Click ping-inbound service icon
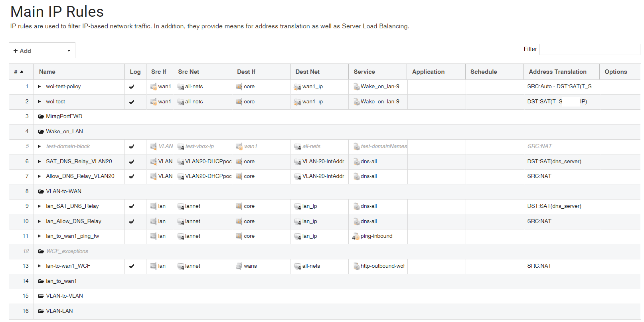The height and width of the screenshot is (322, 644). (x=356, y=237)
